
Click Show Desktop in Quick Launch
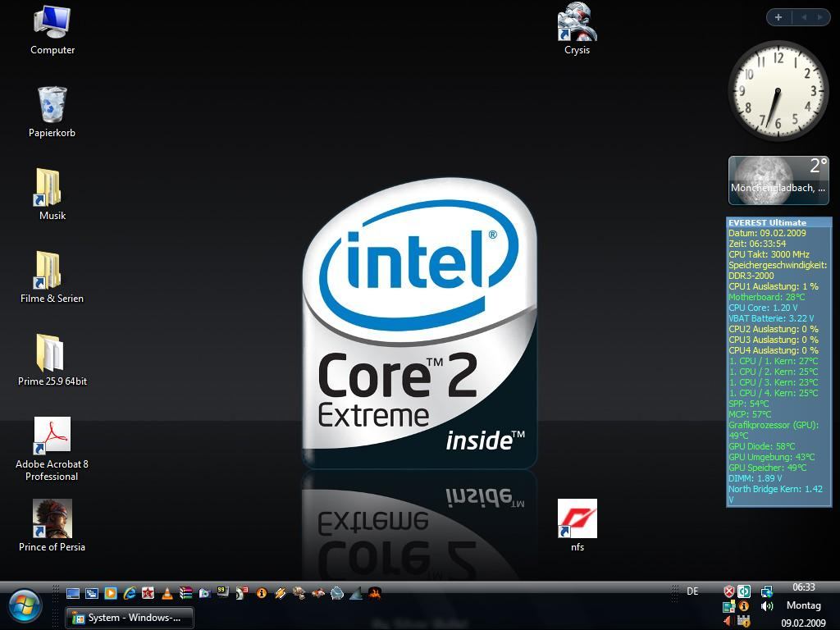pyautogui.click(x=73, y=593)
